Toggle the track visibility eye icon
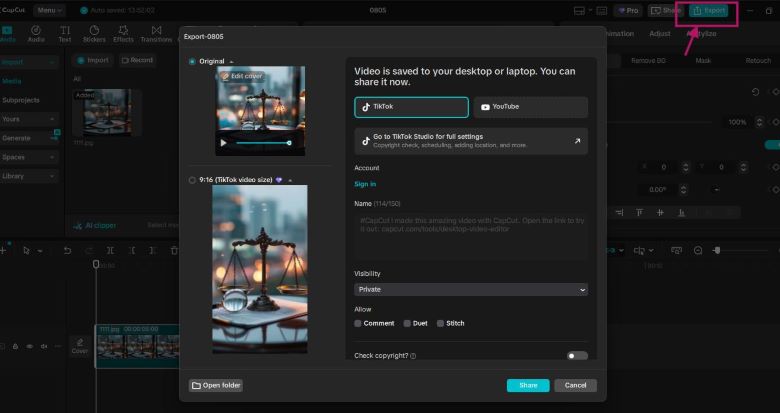 pyautogui.click(x=30, y=346)
